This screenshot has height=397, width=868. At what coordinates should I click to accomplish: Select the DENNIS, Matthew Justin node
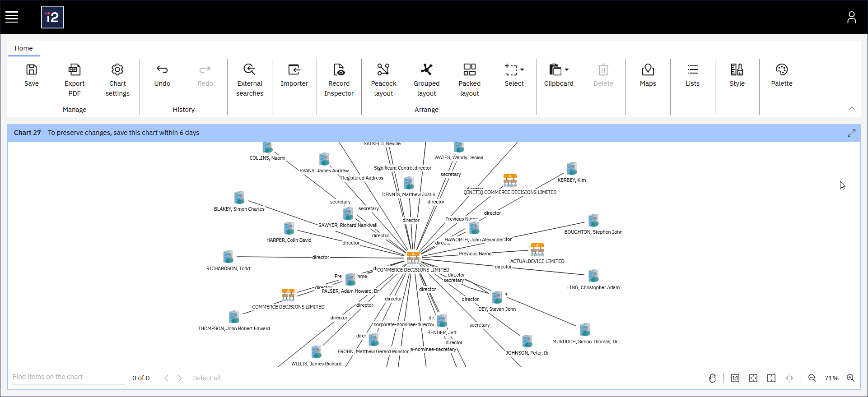(x=409, y=183)
